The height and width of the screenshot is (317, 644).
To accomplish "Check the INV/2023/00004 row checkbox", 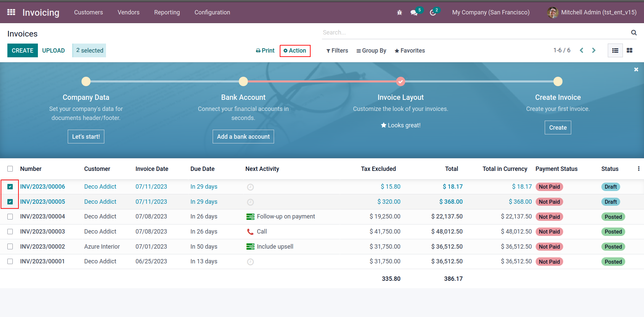I will [x=10, y=217].
